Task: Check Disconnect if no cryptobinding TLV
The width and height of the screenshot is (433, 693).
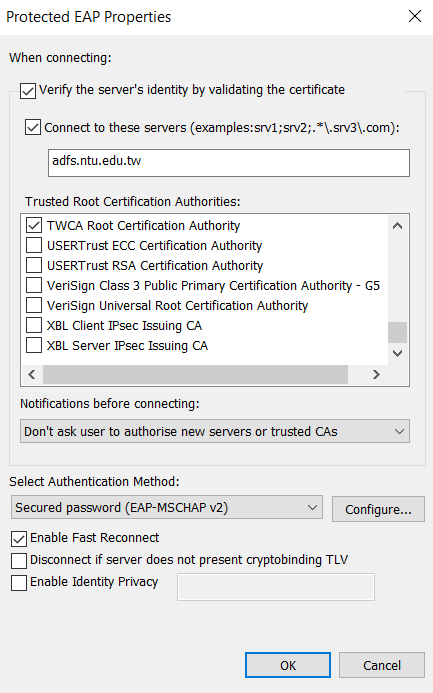Action: point(19,560)
